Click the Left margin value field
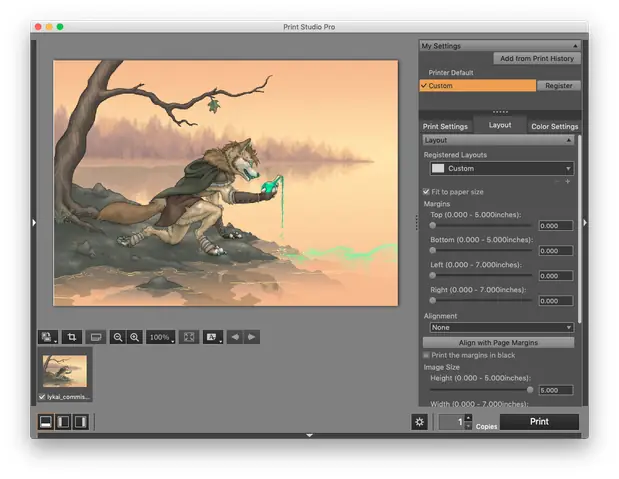This screenshot has width=619, height=479. click(556, 276)
